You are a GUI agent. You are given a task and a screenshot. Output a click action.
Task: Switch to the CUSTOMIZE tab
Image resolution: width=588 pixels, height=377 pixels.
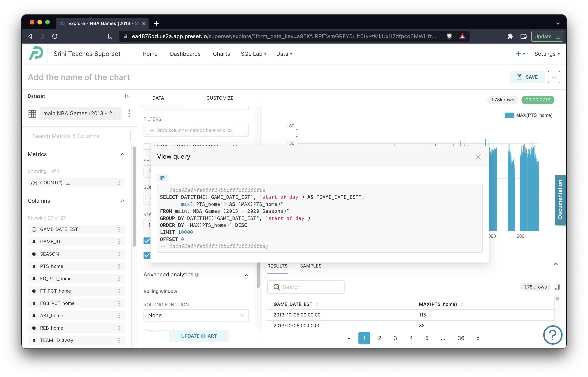tap(220, 98)
